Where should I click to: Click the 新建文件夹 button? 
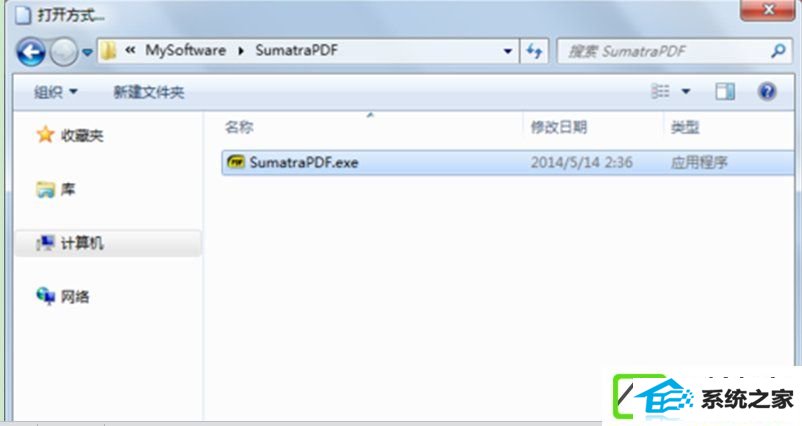click(148, 92)
